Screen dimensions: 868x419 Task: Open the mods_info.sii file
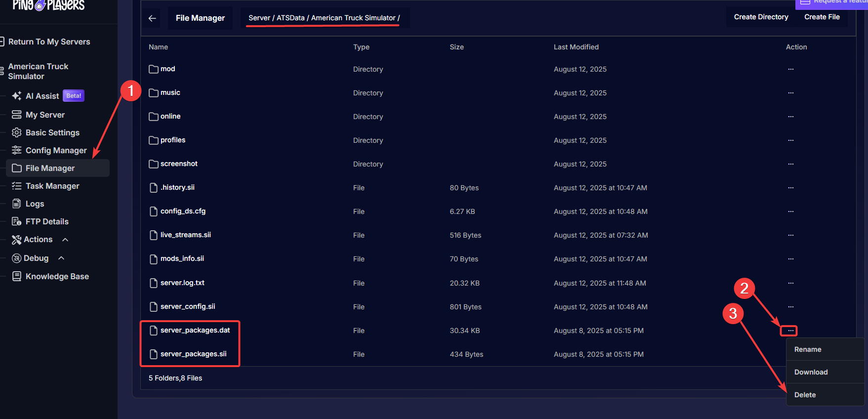pos(176,259)
